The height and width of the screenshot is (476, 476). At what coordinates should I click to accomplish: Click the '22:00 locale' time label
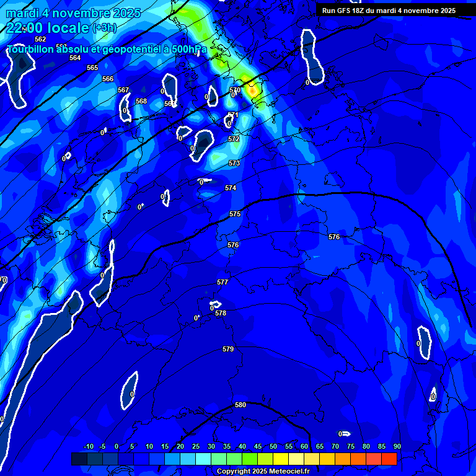(47, 28)
